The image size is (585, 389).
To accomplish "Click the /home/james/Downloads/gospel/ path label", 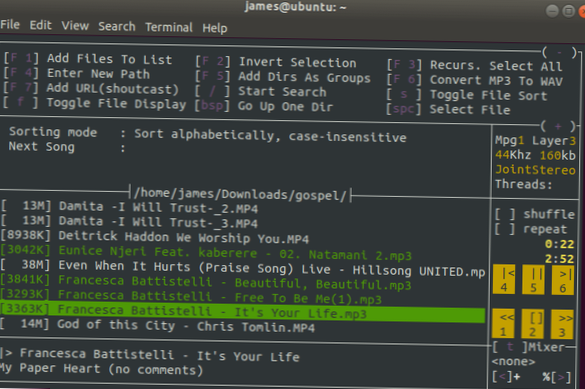I will pyautogui.click(x=240, y=194).
